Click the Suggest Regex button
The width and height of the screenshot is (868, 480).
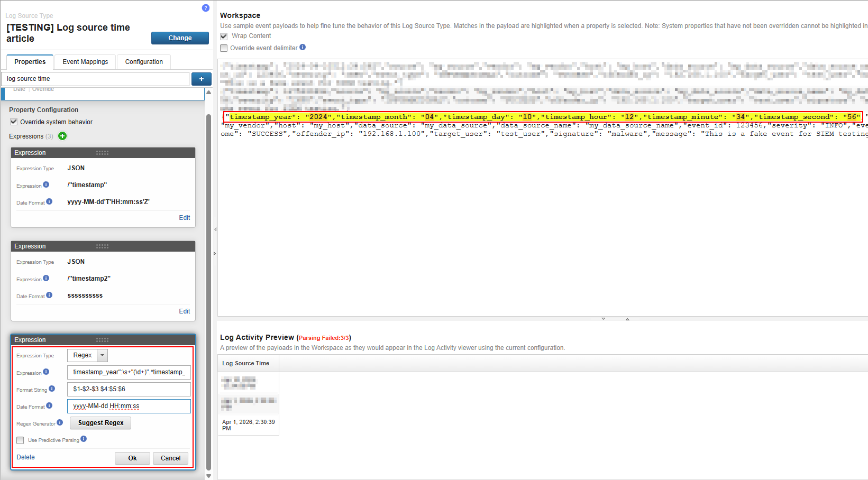100,423
